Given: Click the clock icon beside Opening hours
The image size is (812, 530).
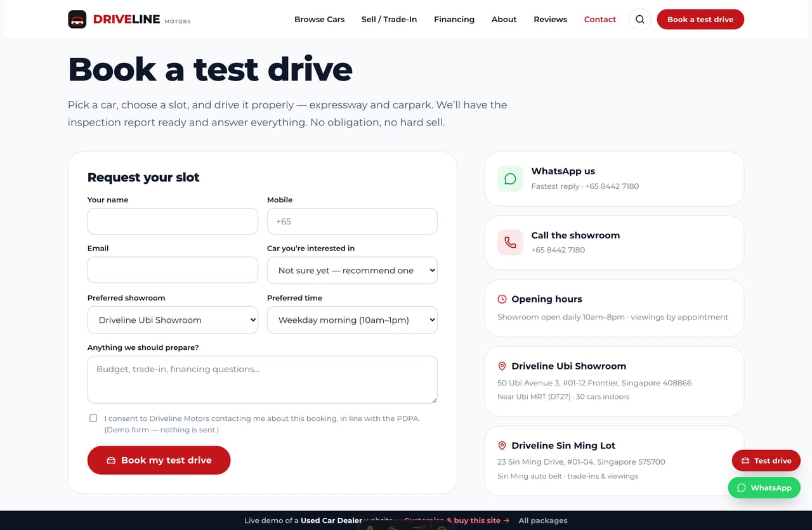Looking at the screenshot, I should tap(502, 299).
